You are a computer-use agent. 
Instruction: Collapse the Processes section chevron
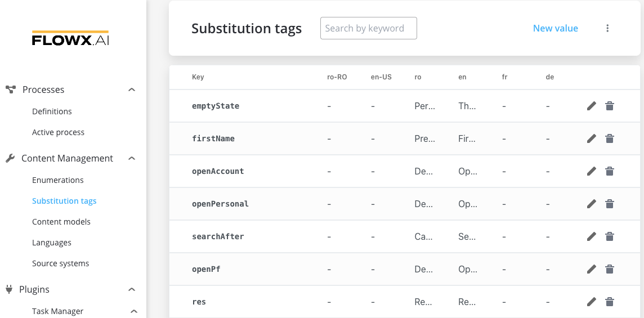pos(131,89)
